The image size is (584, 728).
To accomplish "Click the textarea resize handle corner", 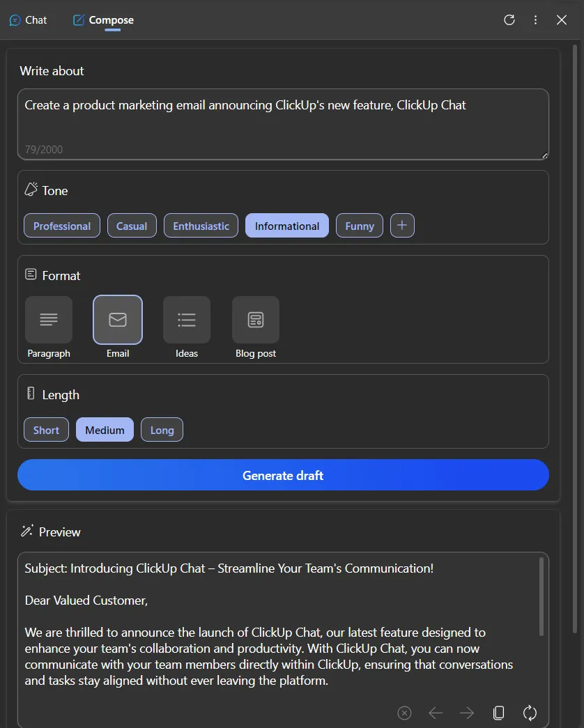I will pyautogui.click(x=544, y=155).
